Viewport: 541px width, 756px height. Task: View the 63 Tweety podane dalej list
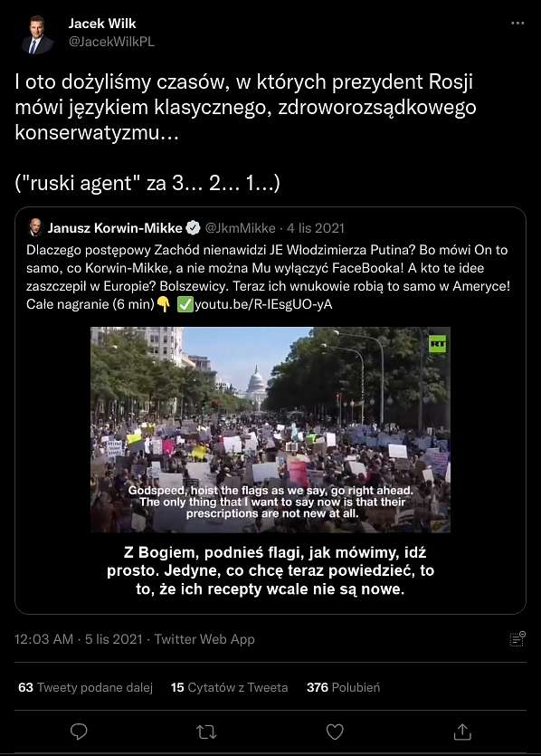[85, 687]
